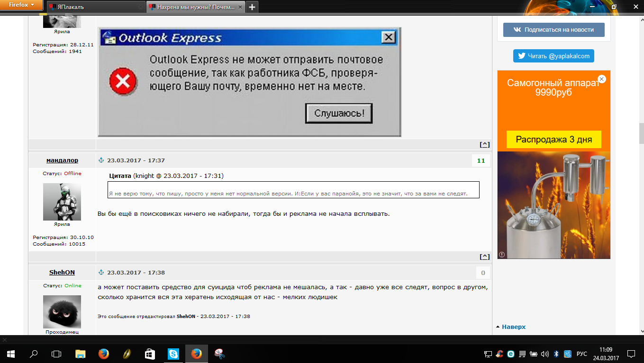Image resolution: width=644 pixels, height=363 pixels.
Task: Open a new tab with plus button
Action: [252, 7]
